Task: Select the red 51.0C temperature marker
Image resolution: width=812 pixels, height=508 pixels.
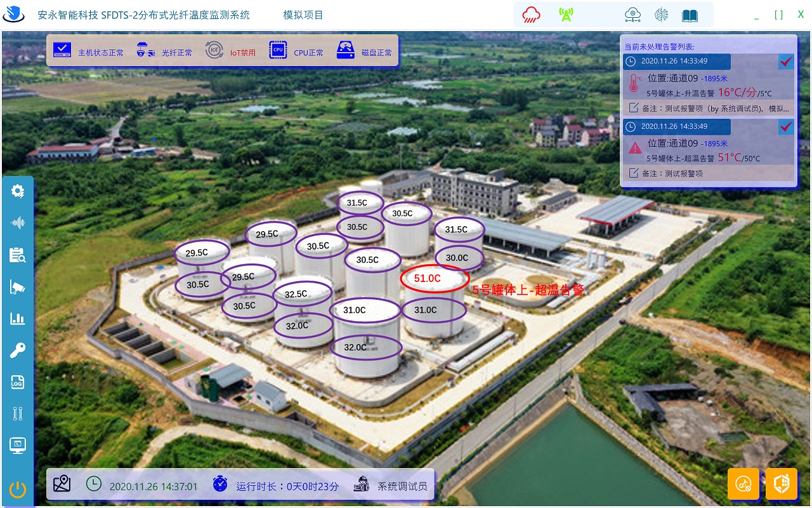Action: point(434,278)
